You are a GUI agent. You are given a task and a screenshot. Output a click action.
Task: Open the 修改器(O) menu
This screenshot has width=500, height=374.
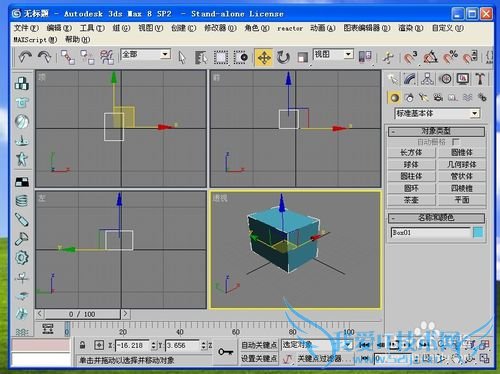[x=220, y=28]
